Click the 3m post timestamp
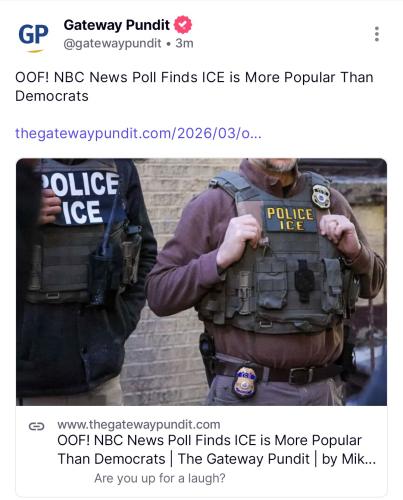 coord(184,43)
